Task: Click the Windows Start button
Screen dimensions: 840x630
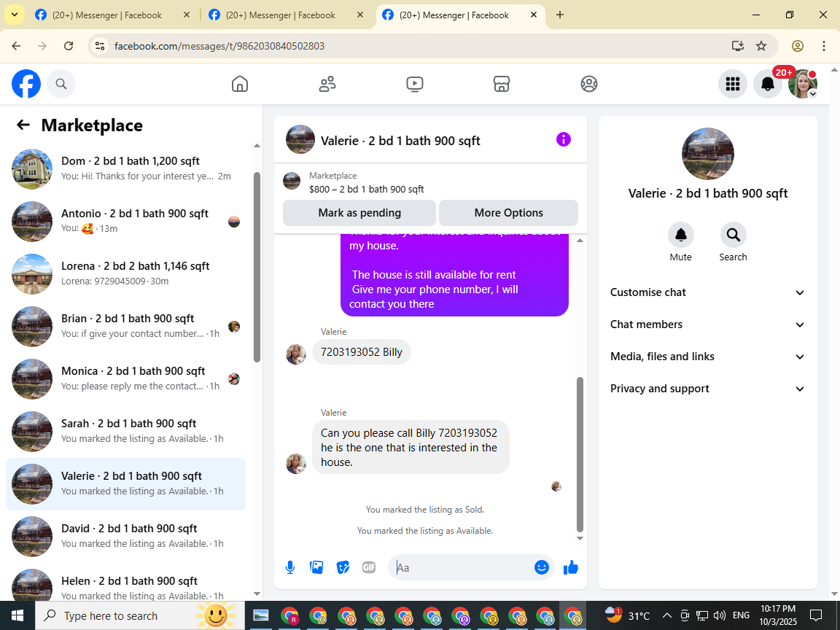Action: [x=17, y=615]
